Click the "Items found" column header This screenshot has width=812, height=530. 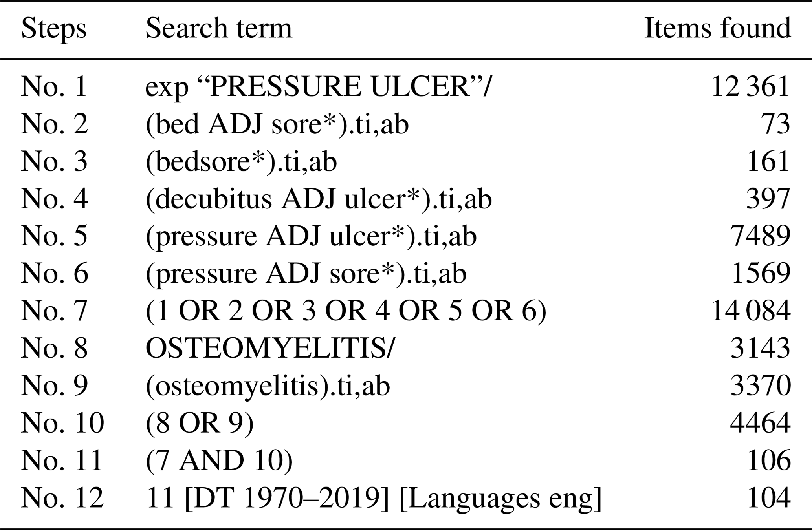coord(717,29)
